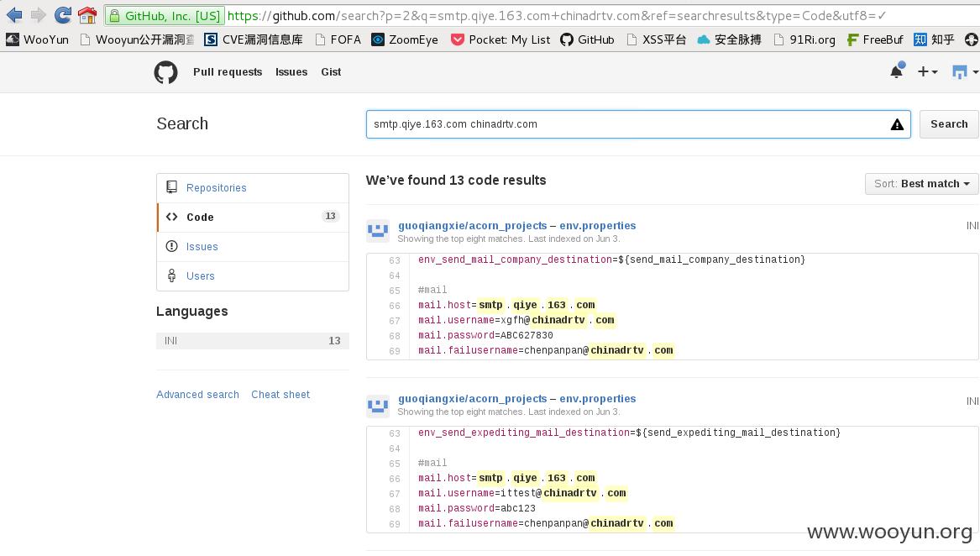This screenshot has width=980, height=556.
Task: Open the 安全脉搏 bookmark
Action: click(x=730, y=39)
